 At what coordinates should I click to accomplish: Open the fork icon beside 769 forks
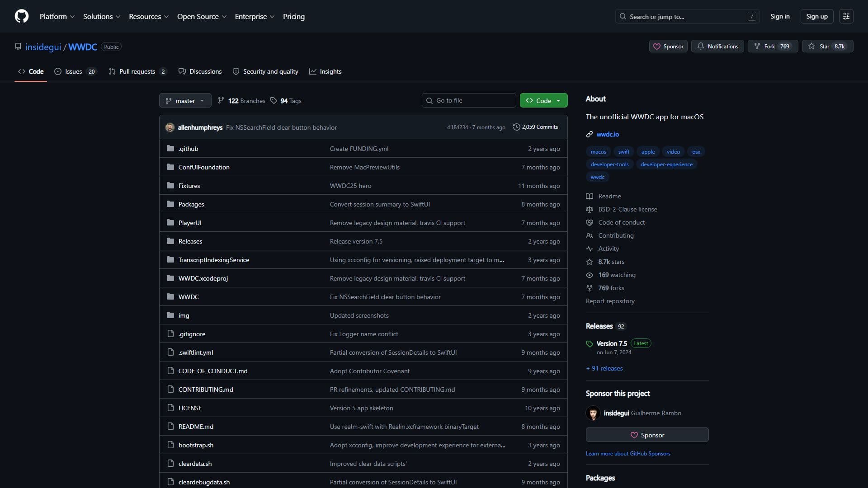590,288
